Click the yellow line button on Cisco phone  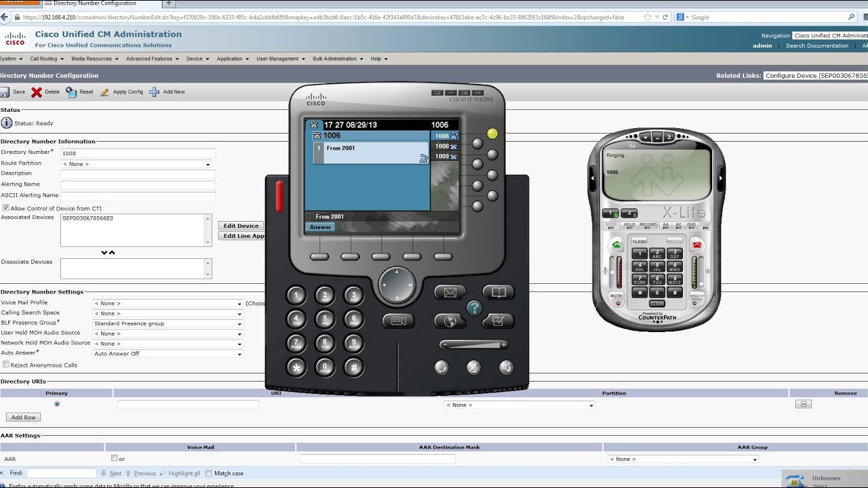tap(492, 134)
